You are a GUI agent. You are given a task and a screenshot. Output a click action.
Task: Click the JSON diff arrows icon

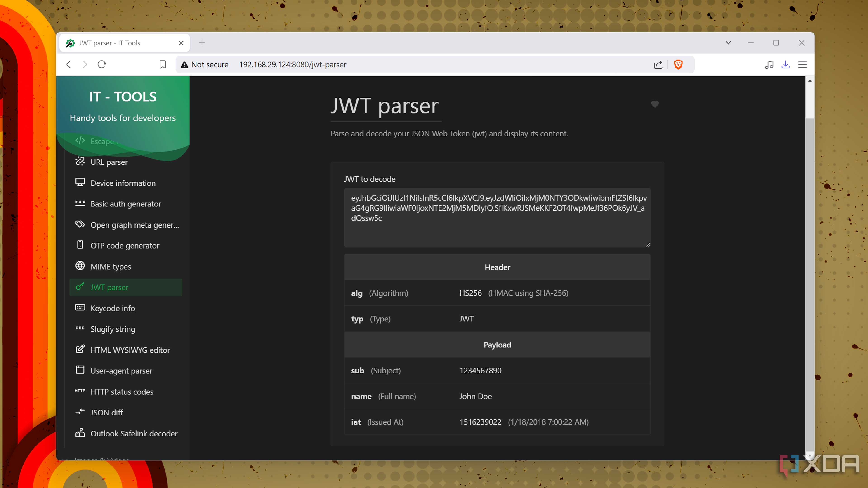tap(80, 412)
